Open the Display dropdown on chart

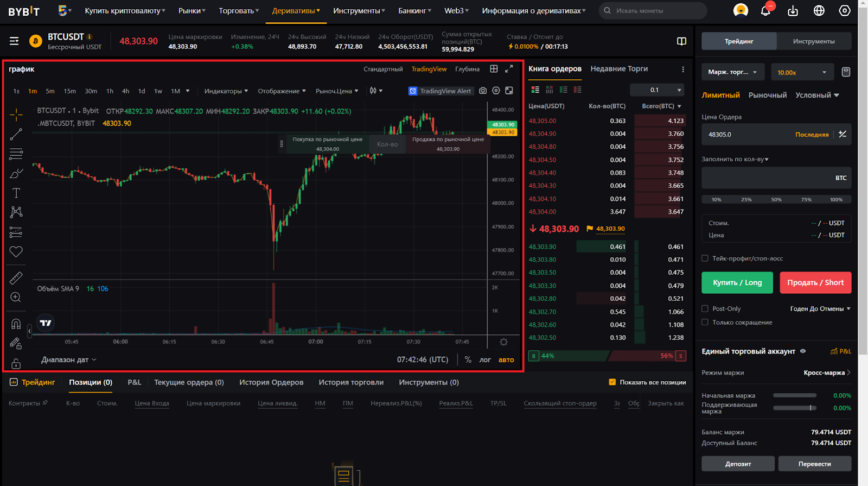tap(282, 91)
